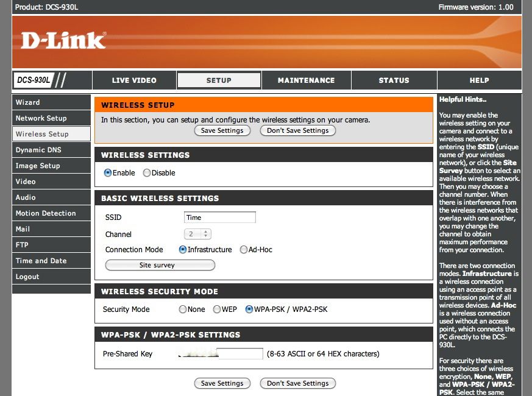Open the Help tab
This screenshot has height=396, width=532.
point(480,80)
